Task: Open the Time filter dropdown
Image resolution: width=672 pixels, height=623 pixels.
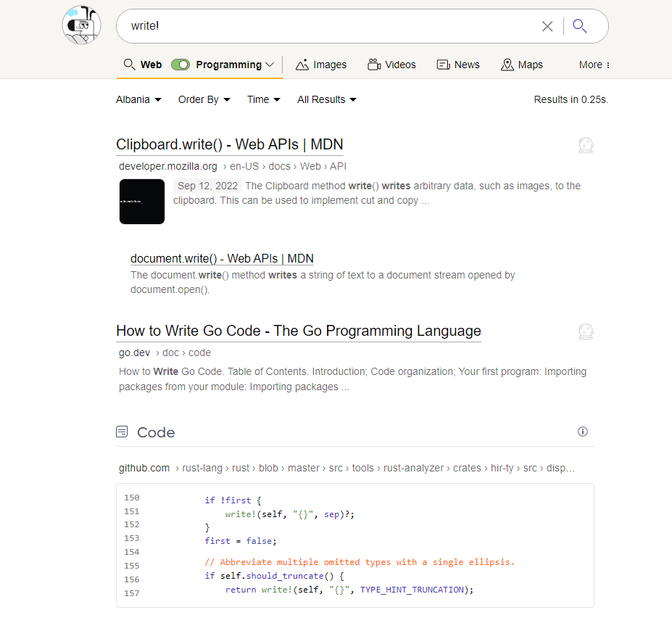Action: pos(263,99)
